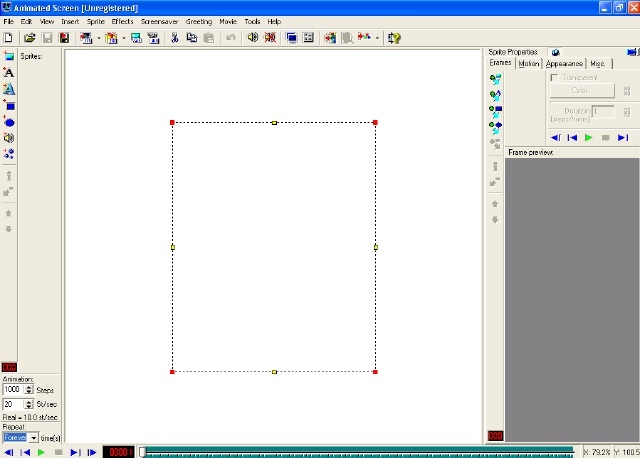
Task: Go to last frame in Sprite Properties
Action: (x=623, y=138)
